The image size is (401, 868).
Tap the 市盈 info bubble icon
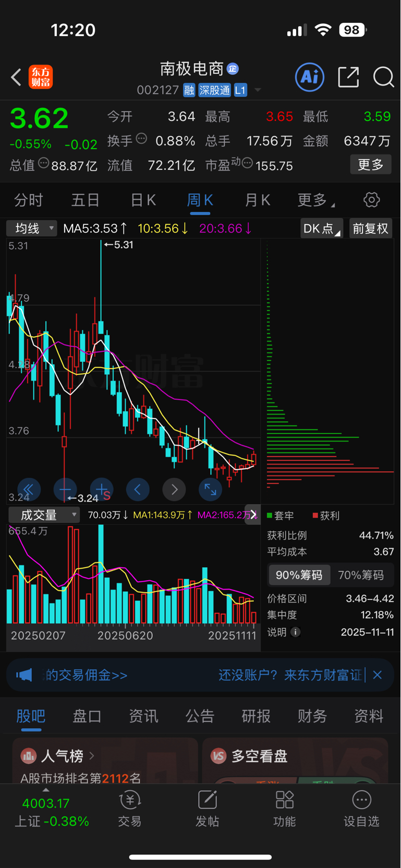point(248,163)
